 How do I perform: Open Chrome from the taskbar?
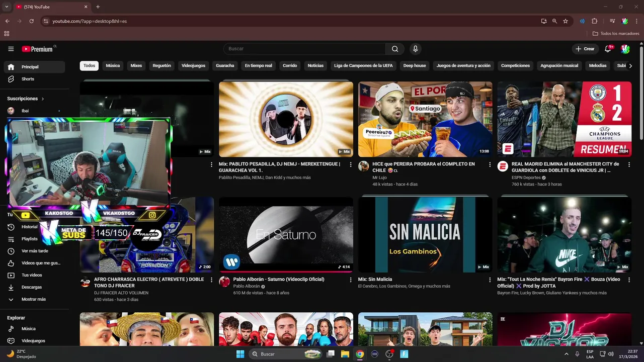(x=360, y=354)
